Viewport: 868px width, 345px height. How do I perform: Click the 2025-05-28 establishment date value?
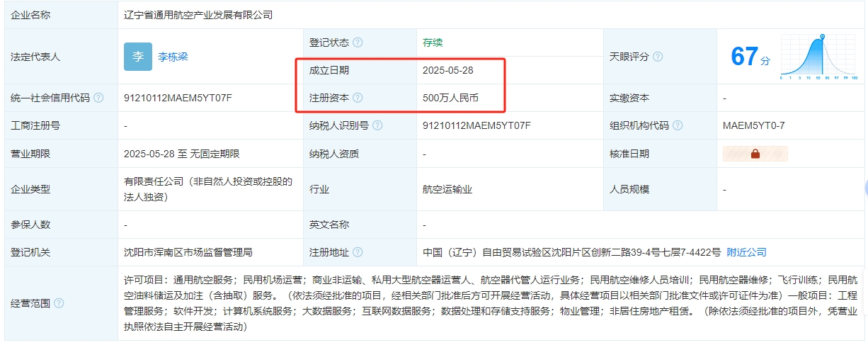point(447,70)
